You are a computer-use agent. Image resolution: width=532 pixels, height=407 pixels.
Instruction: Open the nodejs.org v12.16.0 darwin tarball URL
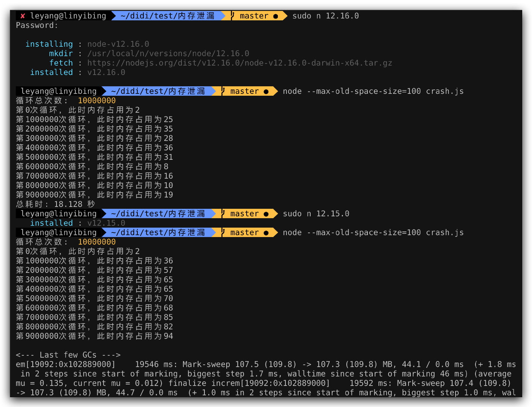240,63
